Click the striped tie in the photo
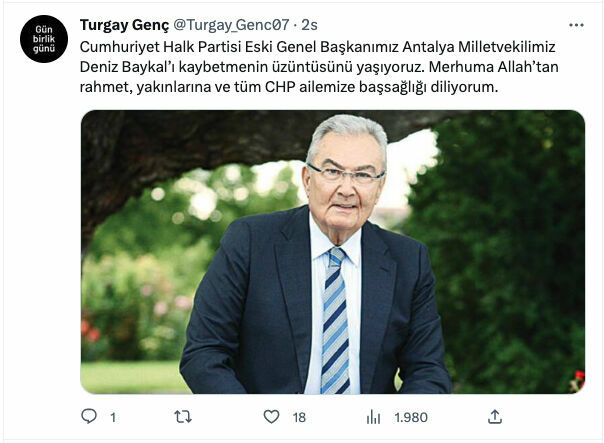Screen dimensions: 604x443 336,320
